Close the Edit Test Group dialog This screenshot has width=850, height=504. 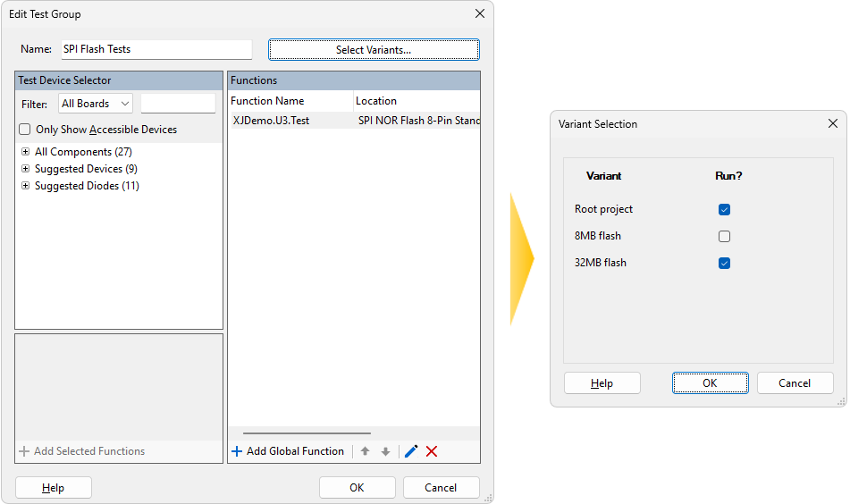[480, 14]
